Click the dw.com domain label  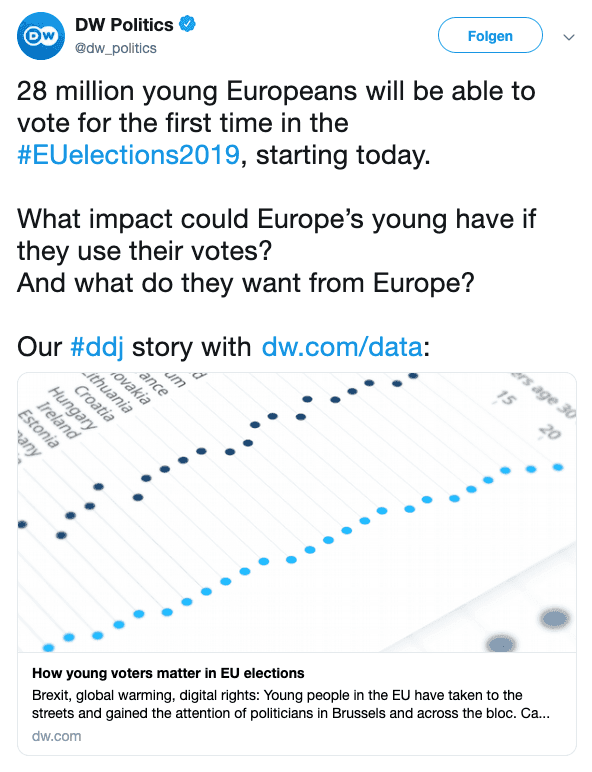[x=57, y=736]
